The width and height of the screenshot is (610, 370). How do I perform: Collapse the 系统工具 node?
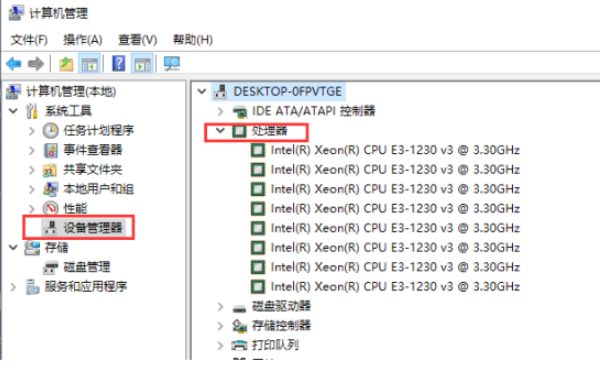[x=14, y=111]
